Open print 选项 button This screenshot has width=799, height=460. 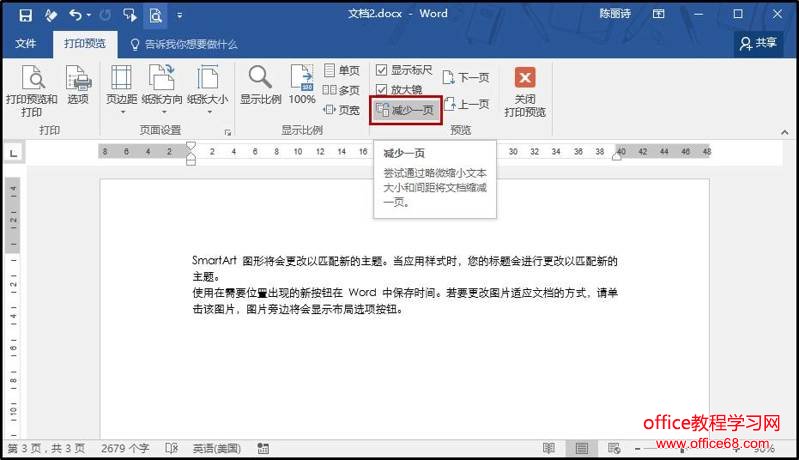[x=78, y=85]
